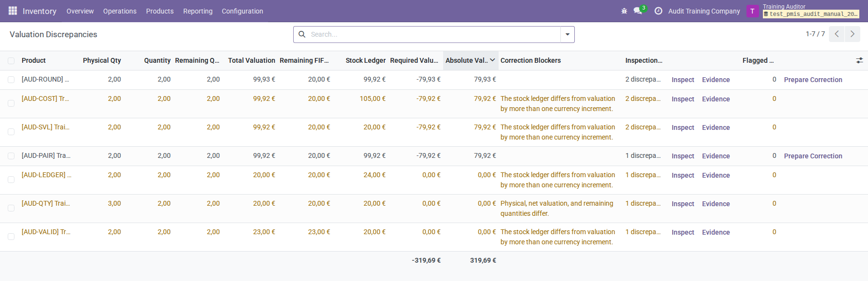Click the 3,00 physical quantity cell

(114, 203)
